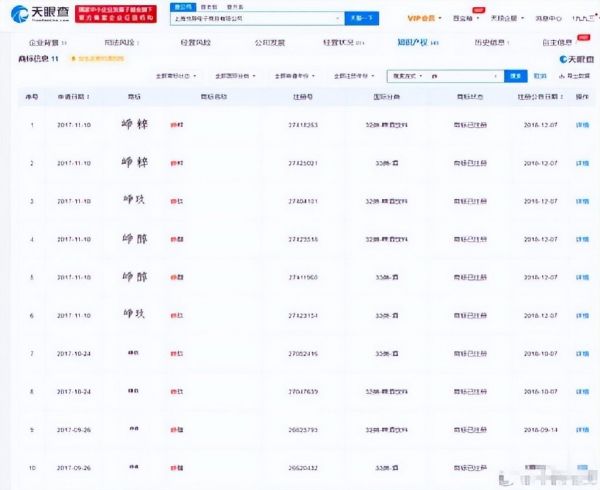Open 详情 for trademark row 6
This screenshot has width=600, height=490.
(x=582, y=316)
